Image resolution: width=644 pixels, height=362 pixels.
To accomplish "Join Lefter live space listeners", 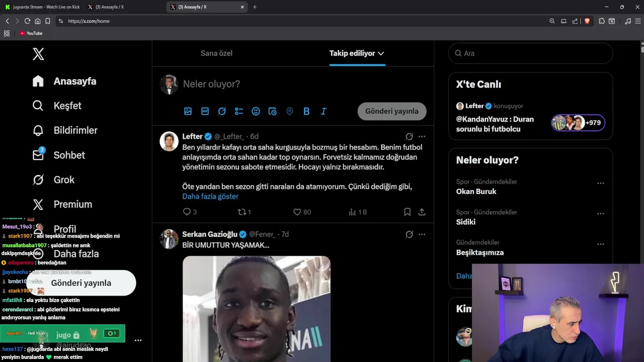I will pyautogui.click(x=578, y=123).
